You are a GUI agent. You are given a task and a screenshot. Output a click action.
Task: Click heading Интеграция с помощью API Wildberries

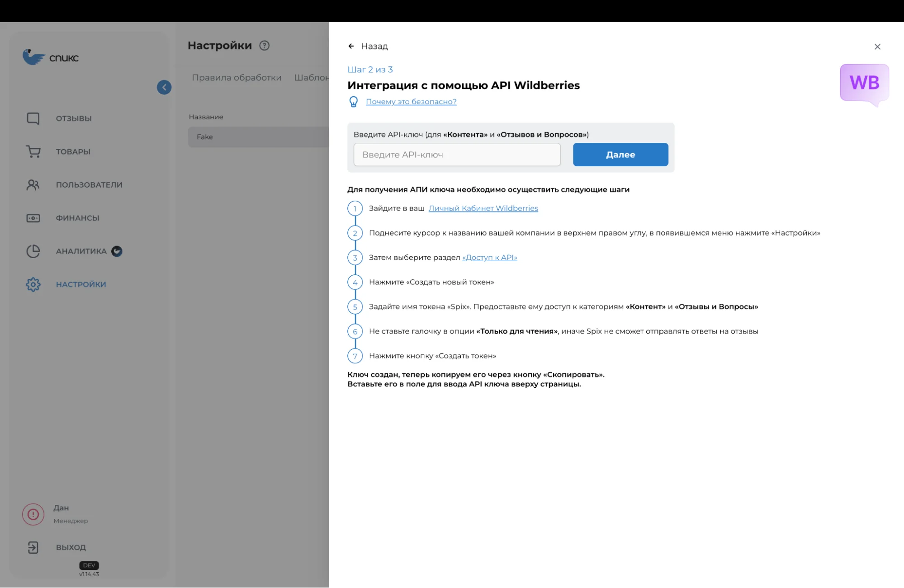click(464, 85)
